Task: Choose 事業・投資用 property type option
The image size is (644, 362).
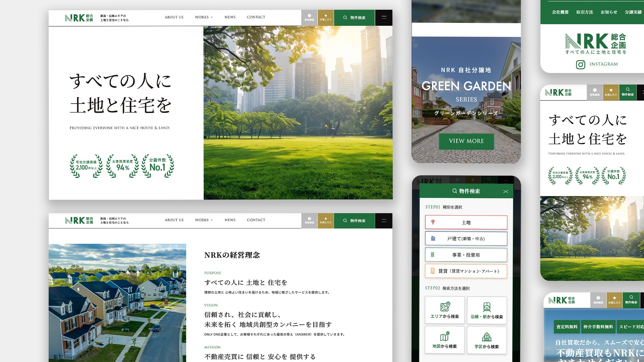Action: (x=466, y=255)
